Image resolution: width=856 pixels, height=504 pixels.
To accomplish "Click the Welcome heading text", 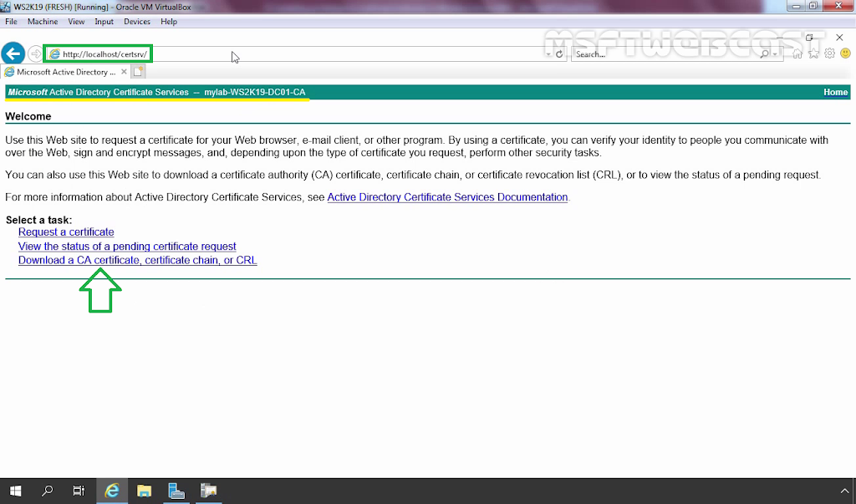I will coord(28,116).
